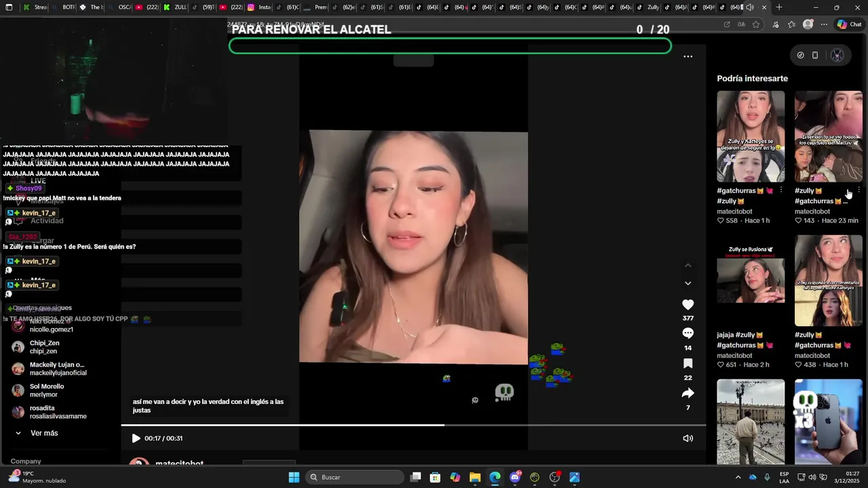The height and width of the screenshot is (488, 868).
Task: Switch to the OSCAR browser tab
Action: coord(119,7)
